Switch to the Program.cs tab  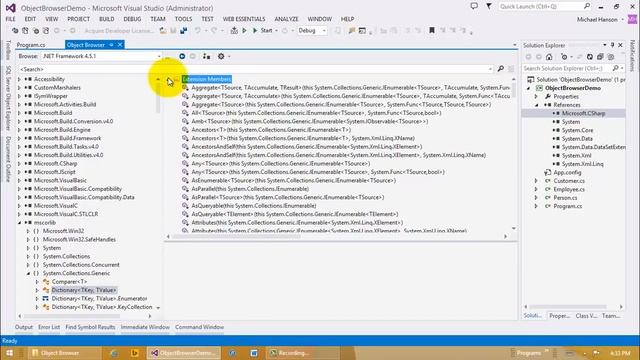[x=31, y=45]
